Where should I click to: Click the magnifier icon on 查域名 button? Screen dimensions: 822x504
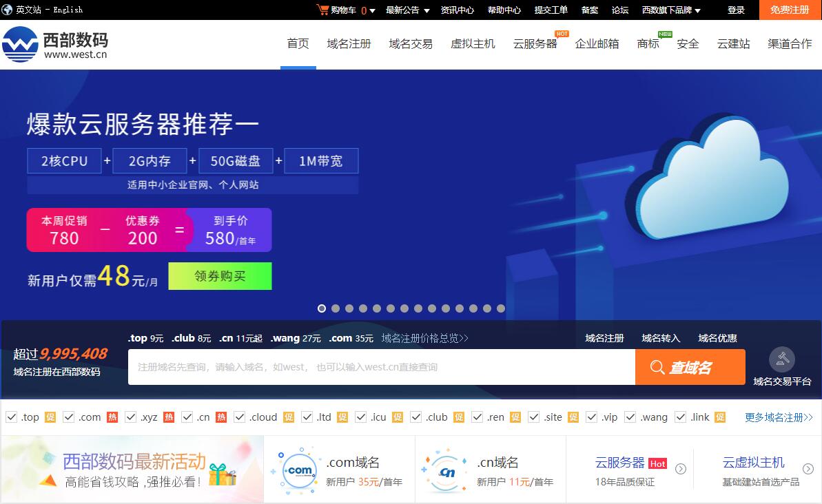657,367
